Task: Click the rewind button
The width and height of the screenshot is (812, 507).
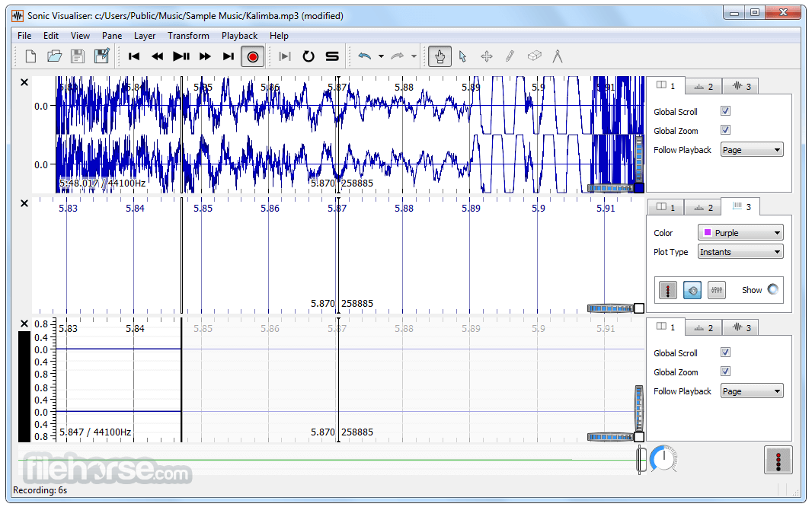Action: (158, 56)
